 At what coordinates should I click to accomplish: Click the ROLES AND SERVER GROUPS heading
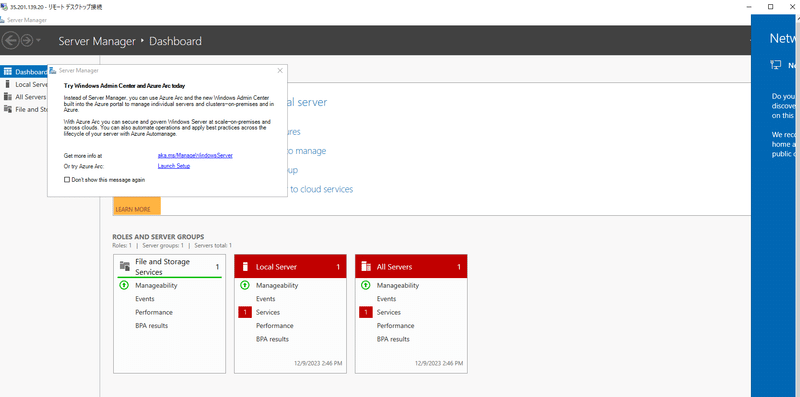click(158, 237)
